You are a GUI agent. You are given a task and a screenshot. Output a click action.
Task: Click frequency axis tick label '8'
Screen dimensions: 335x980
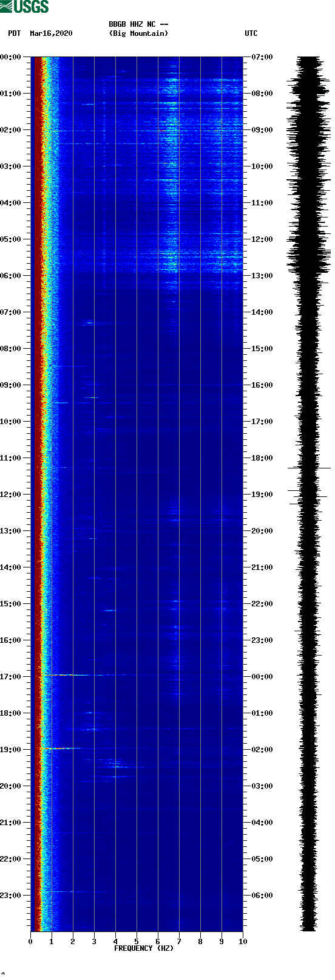(x=200, y=942)
